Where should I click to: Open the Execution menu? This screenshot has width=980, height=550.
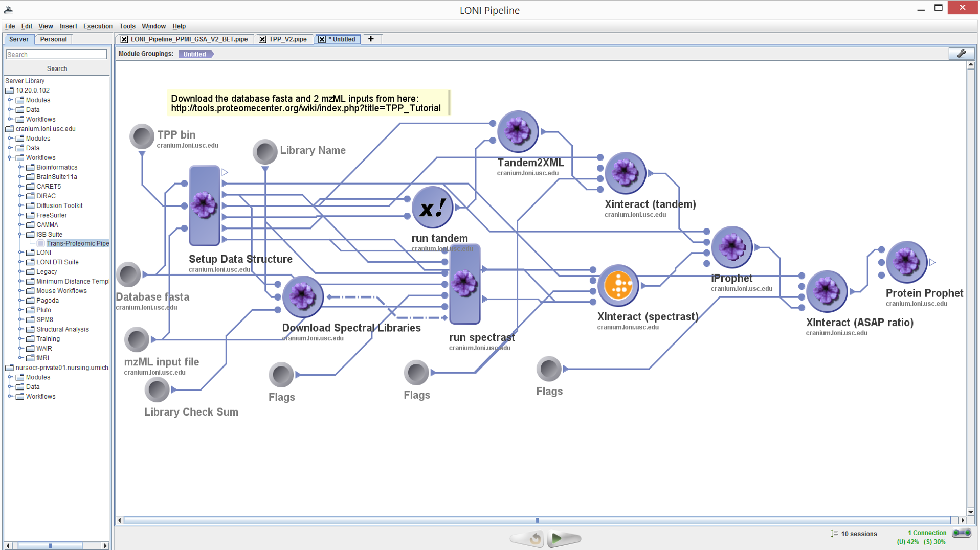coord(98,26)
